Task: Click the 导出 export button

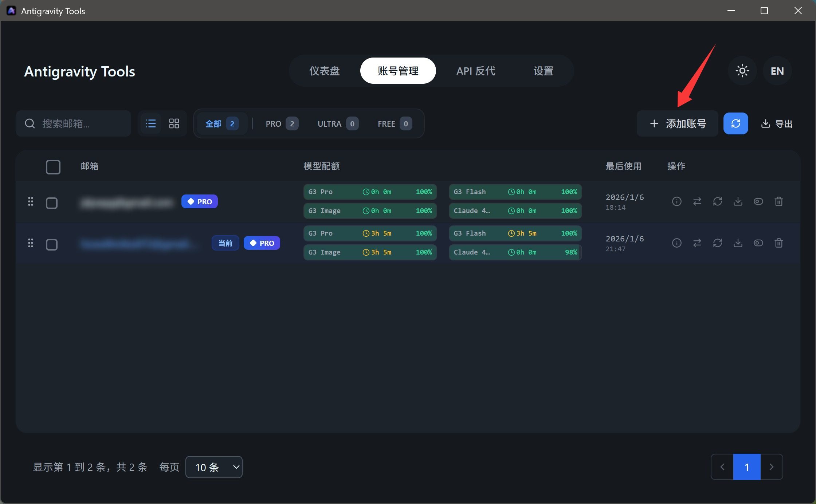Action: [x=777, y=123]
